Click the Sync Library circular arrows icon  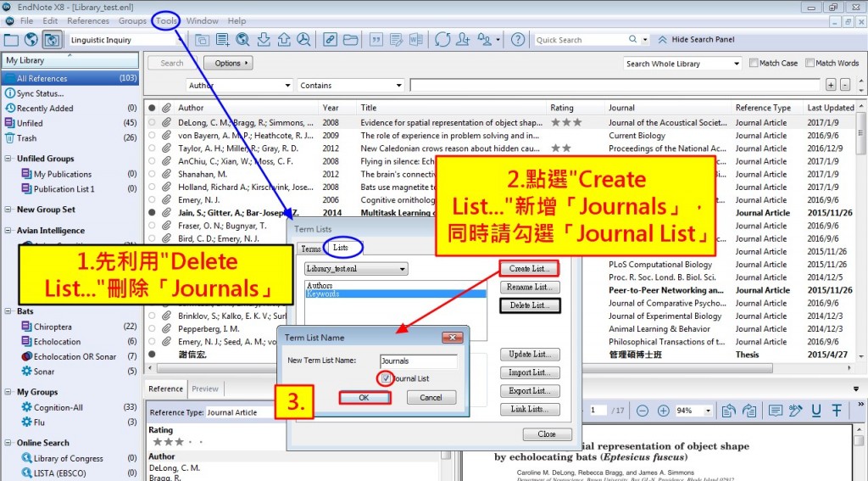tap(442, 40)
